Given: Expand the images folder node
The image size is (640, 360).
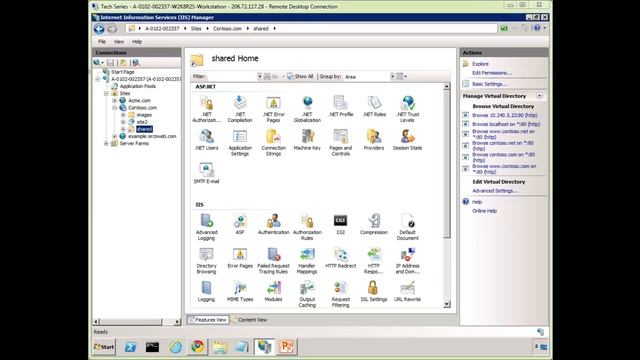Looking at the screenshot, I should (x=123, y=115).
